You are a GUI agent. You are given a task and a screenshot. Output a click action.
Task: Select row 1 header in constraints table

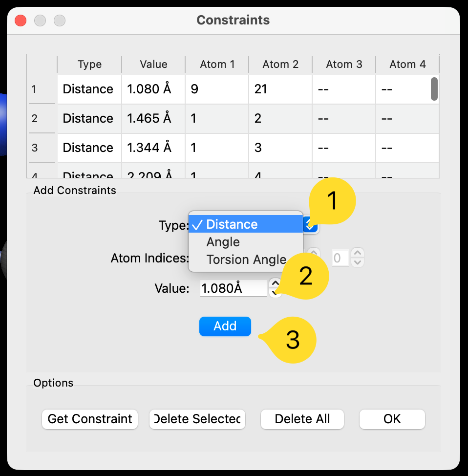coord(42,89)
